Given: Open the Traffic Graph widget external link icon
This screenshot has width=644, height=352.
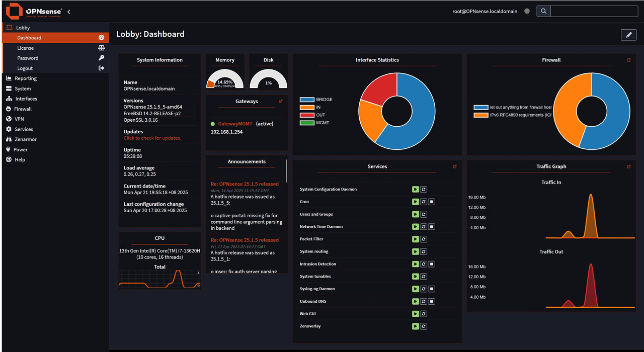Looking at the screenshot, I should click(x=629, y=166).
